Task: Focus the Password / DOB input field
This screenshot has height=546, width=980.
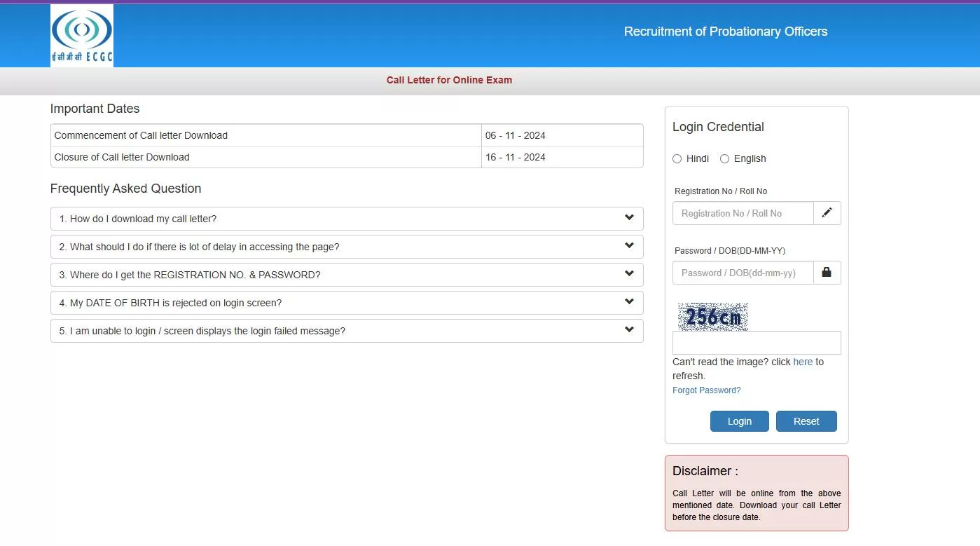Action: tap(743, 273)
